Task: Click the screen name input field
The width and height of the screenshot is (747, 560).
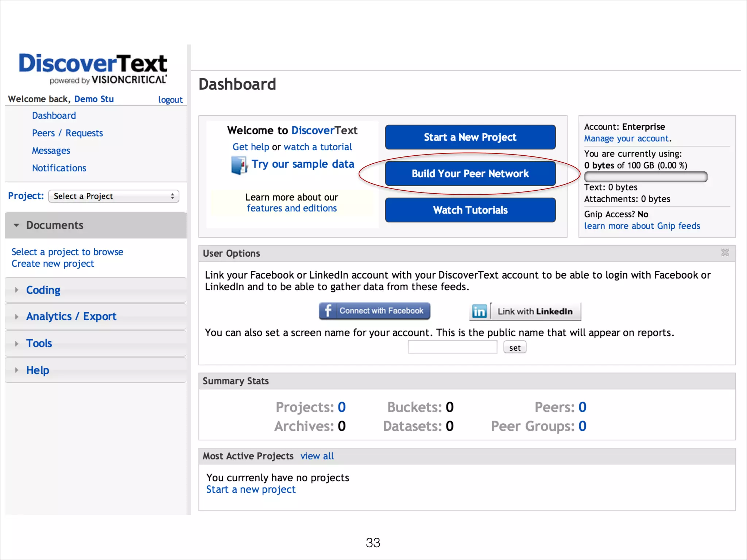Action: point(452,347)
